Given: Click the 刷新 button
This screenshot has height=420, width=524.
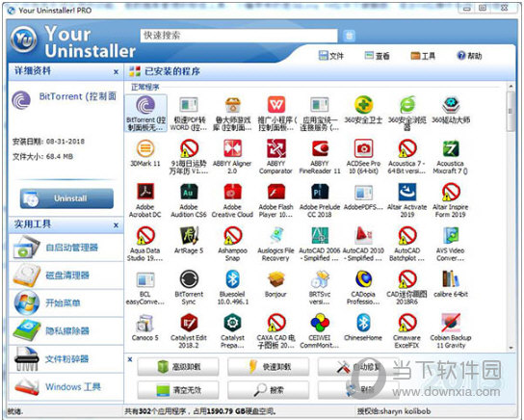Looking at the screenshot, I should click(358, 390).
